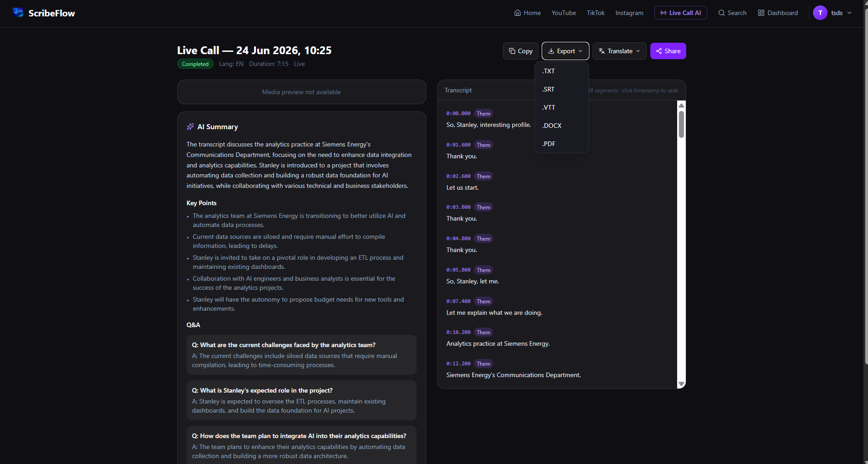
Task: Click 'Analytics practice at Siemens Energy.' line
Action: pyautogui.click(x=498, y=344)
